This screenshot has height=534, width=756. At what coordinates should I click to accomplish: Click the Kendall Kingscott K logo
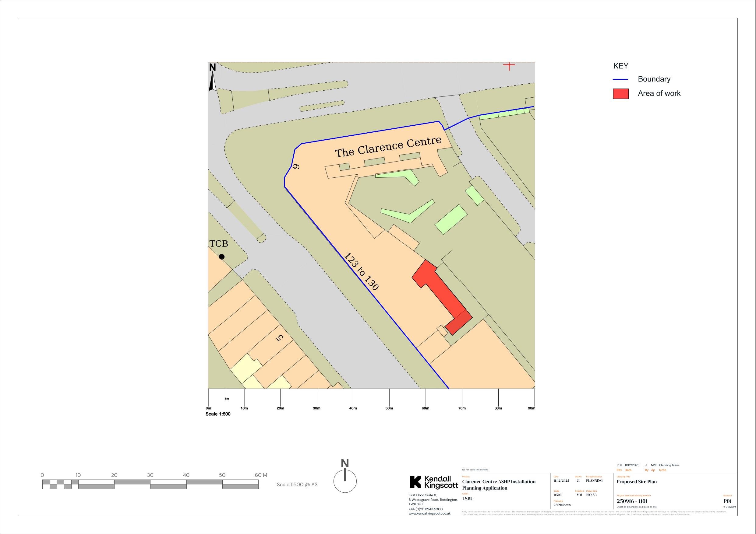click(415, 482)
